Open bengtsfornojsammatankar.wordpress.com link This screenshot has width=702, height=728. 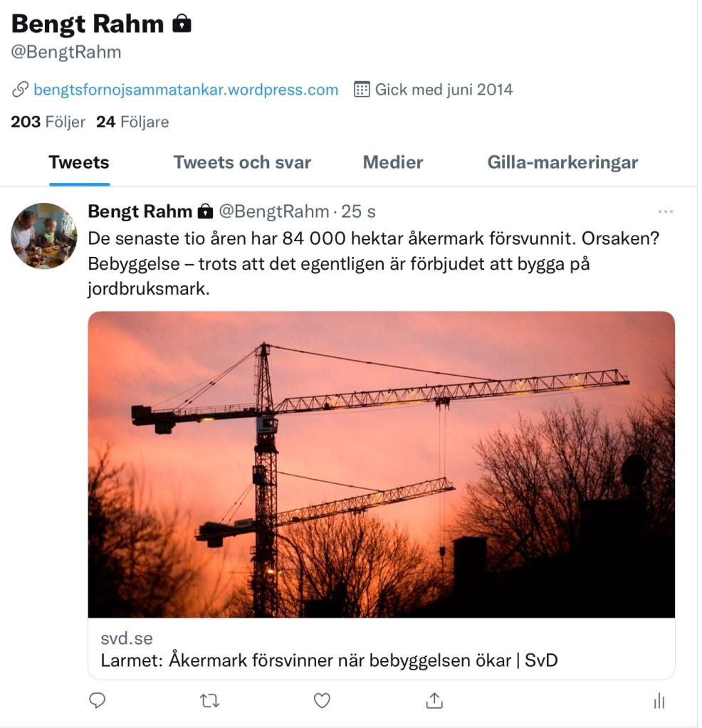(186, 89)
